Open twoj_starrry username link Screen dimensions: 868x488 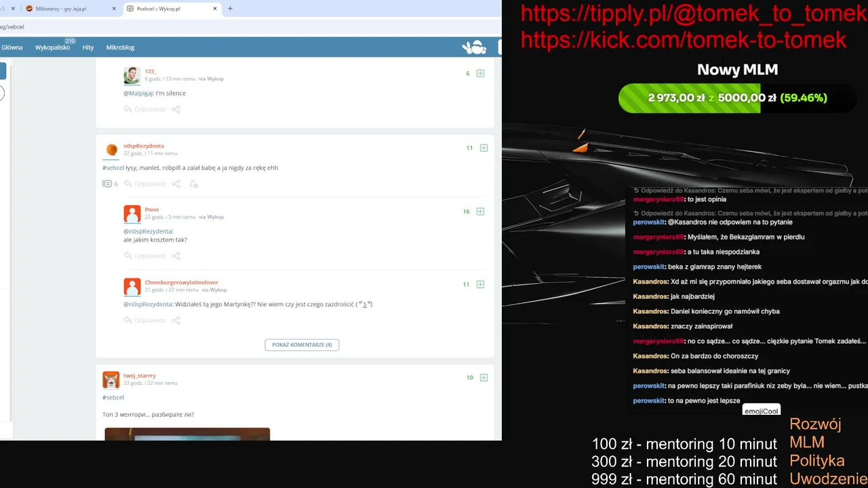pos(140,375)
